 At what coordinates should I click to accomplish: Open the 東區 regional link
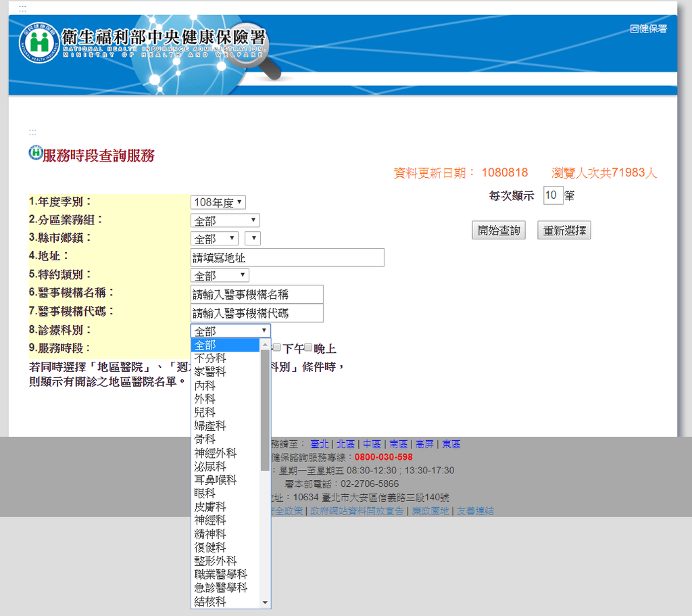451,444
